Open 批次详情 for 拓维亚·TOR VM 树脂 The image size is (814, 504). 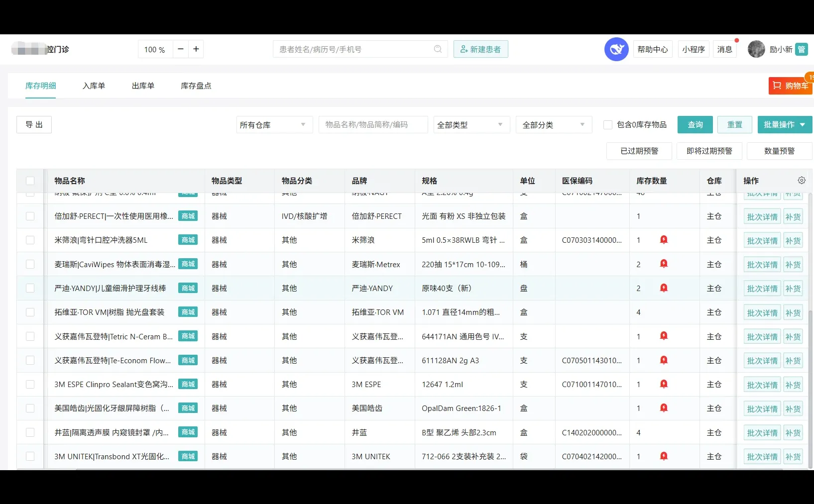pos(761,312)
